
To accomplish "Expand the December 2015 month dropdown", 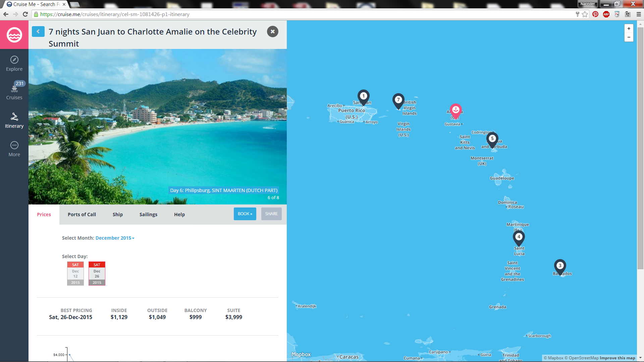I will 115,238.
